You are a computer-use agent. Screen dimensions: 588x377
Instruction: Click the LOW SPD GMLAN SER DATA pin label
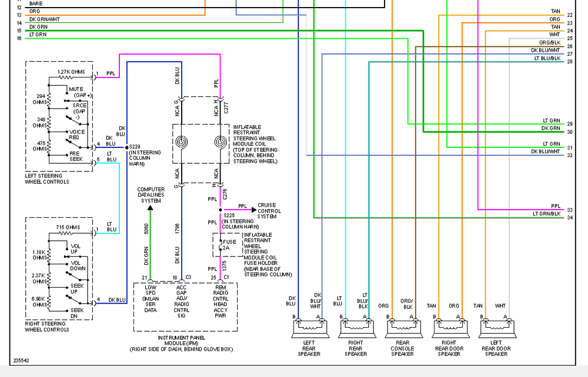tap(151, 299)
